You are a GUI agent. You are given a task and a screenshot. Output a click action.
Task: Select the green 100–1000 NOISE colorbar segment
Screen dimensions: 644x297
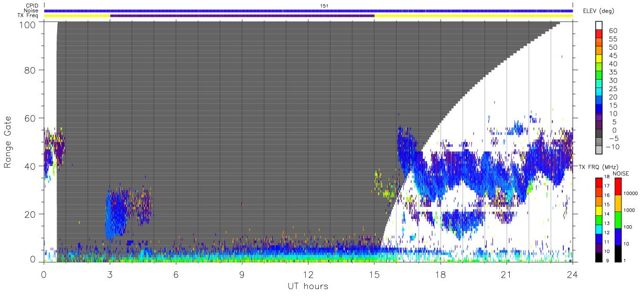(618, 219)
